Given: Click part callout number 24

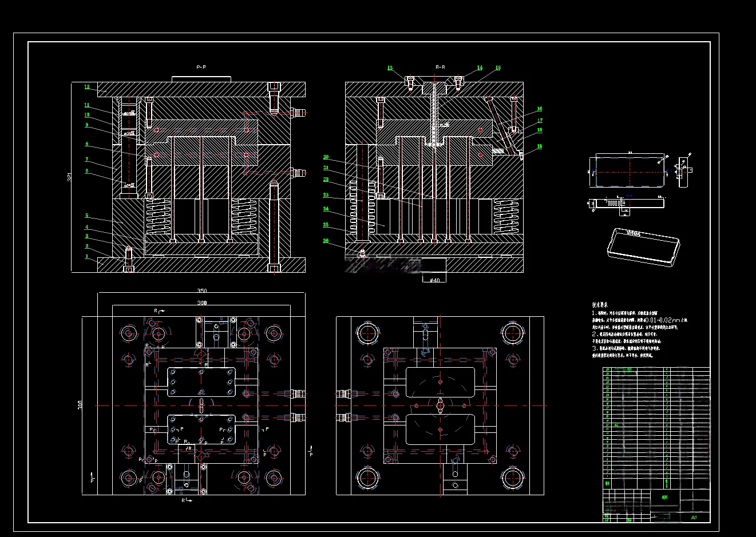Looking at the screenshot, I should pyautogui.click(x=326, y=209).
